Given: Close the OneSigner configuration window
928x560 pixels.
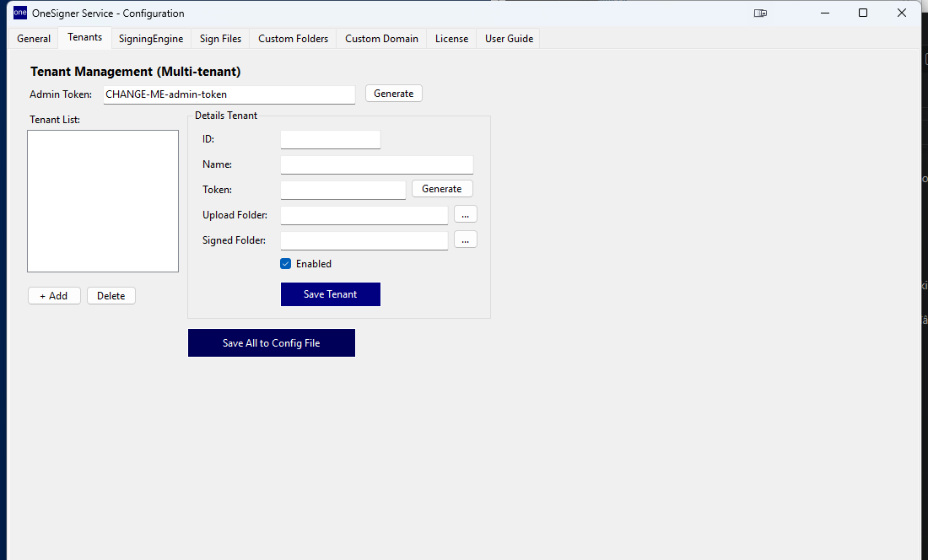Looking at the screenshot, I should 901,13.
